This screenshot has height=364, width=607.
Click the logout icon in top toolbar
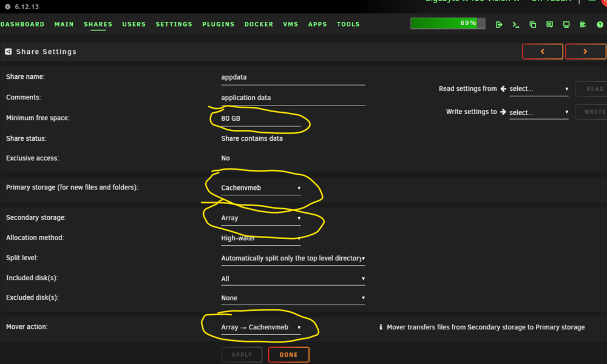click(x=499, y=24)
